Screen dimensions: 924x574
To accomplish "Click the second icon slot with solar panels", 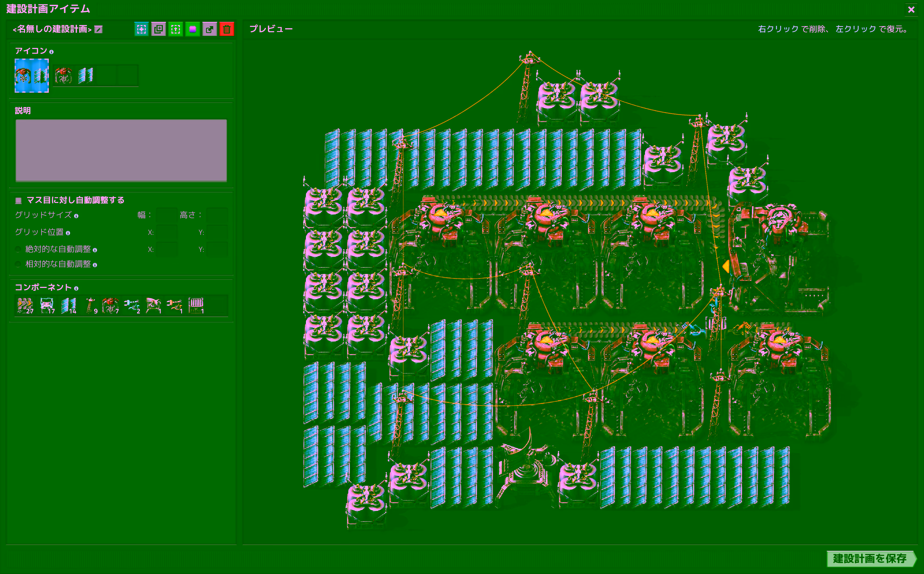I will tap(85, 76).
